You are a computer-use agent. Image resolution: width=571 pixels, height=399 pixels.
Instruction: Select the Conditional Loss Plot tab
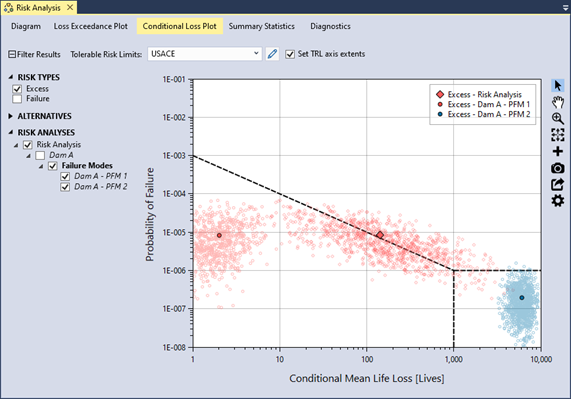[x=180, y=26]
